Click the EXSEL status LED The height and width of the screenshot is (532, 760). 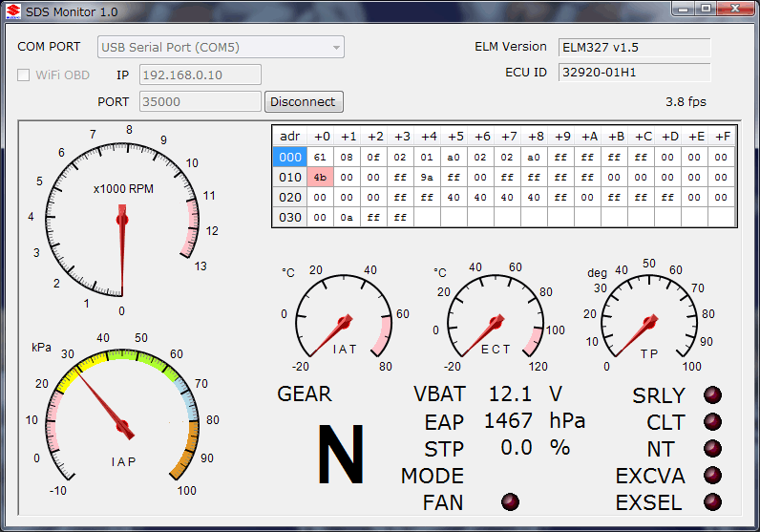(x=712, y=502)
